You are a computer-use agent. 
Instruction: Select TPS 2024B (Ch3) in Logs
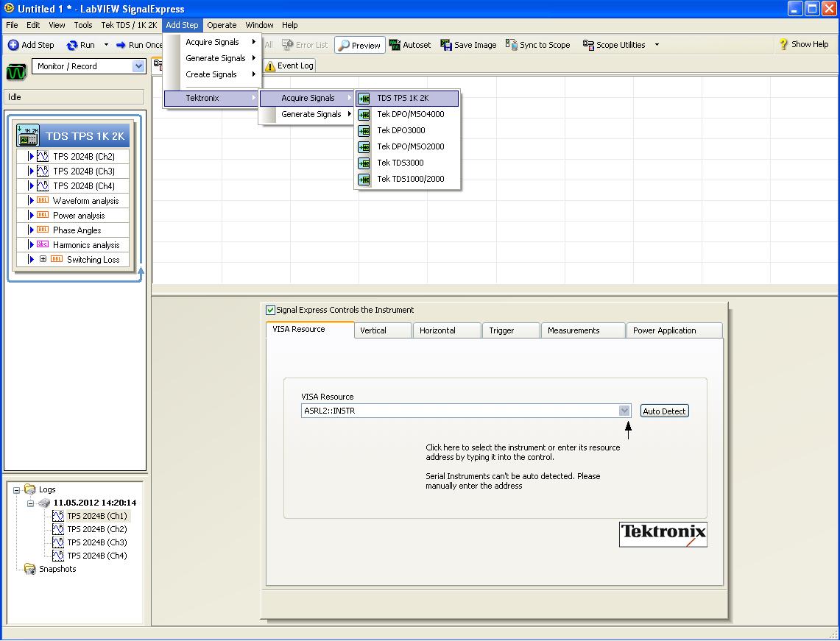[97, 542]
